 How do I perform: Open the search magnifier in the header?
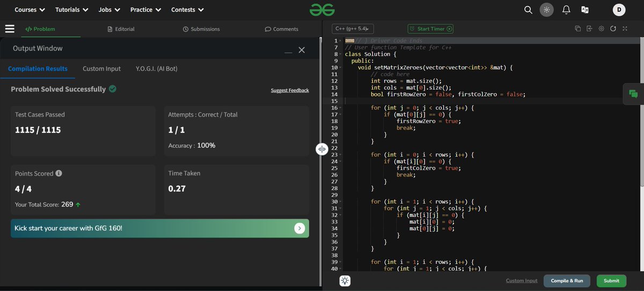coord(528,10)
